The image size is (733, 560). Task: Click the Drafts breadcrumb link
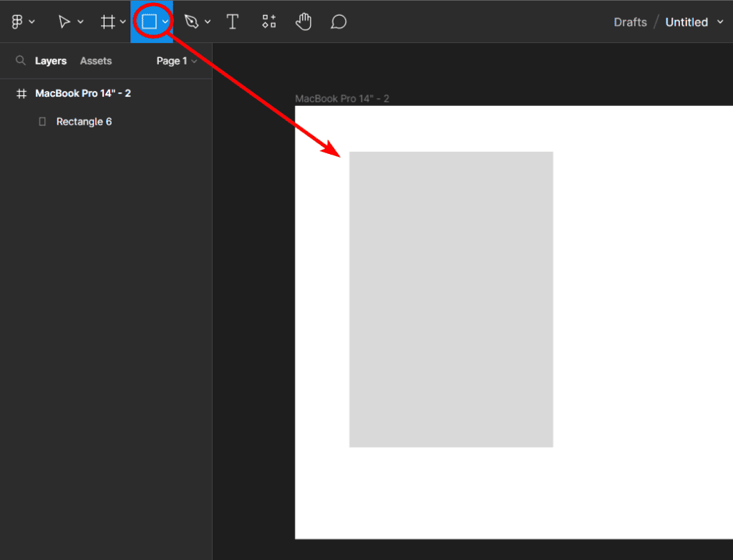(630, 22)
